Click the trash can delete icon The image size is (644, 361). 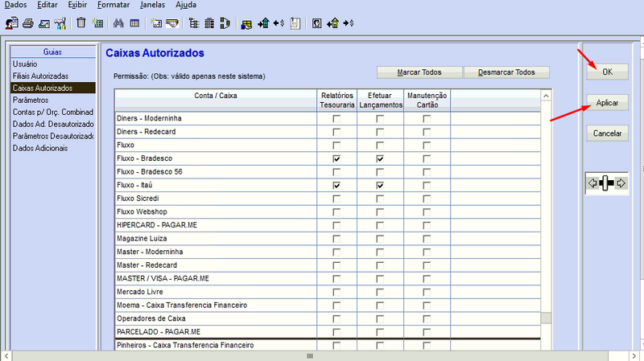[81, 23]
